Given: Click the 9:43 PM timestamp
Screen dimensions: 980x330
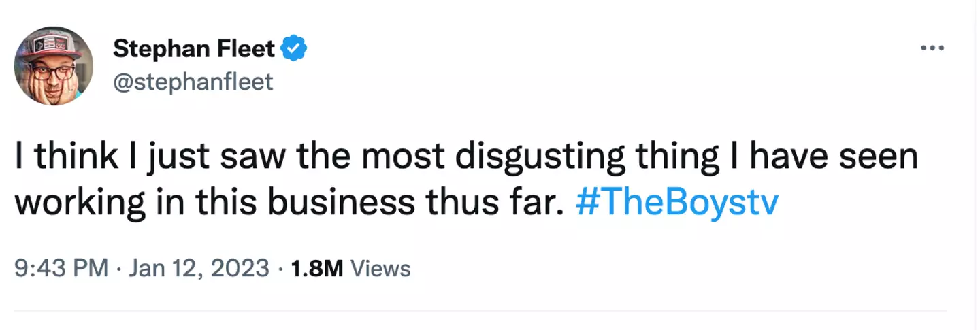Looking at the screenshot, I should coord(61,268).
